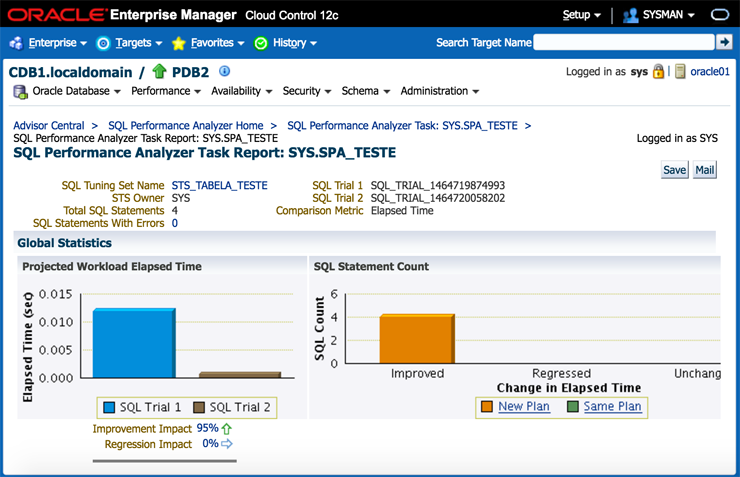Viewport: 740px width, 477px height.
Task: Click the green PDB2 up-status arrow icon
Action: click(x=159, y=72)
